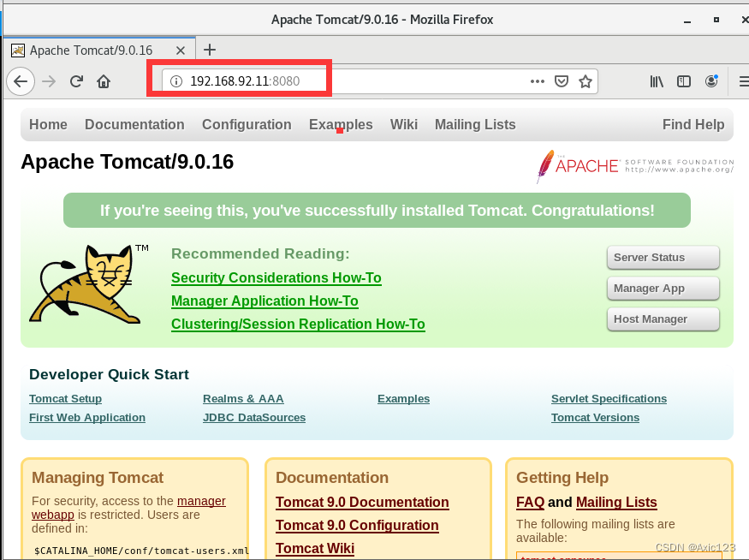This screenshot has width=749, height=560.
Task: Select the Apache Tomcat/9.0.16 browser tab
Action: click(99, 51)
